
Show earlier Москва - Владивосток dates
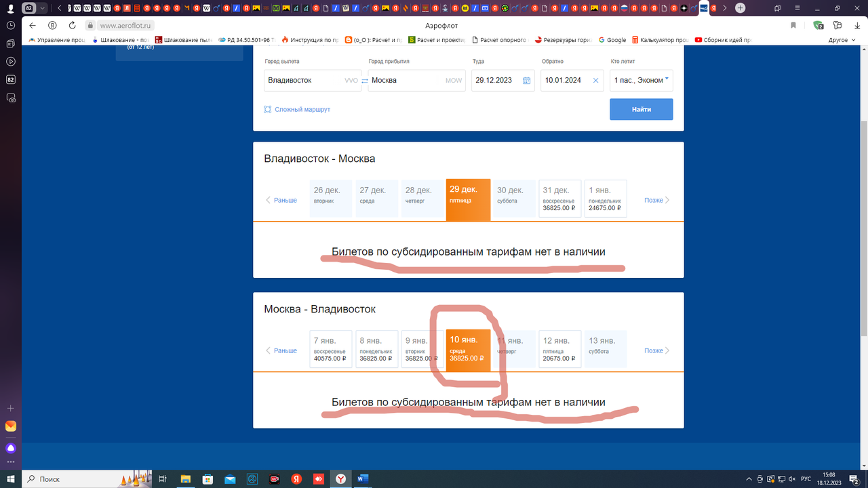(x=281, y=350)
